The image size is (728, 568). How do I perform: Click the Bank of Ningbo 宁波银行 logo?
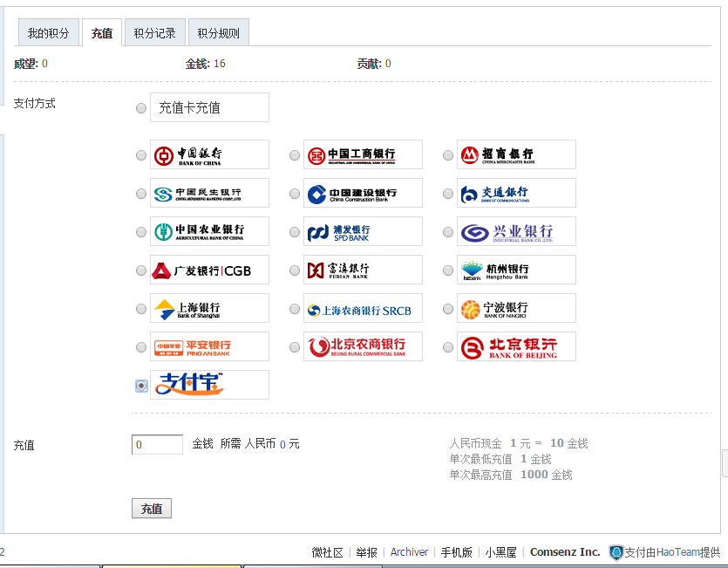tap(516, 308)
